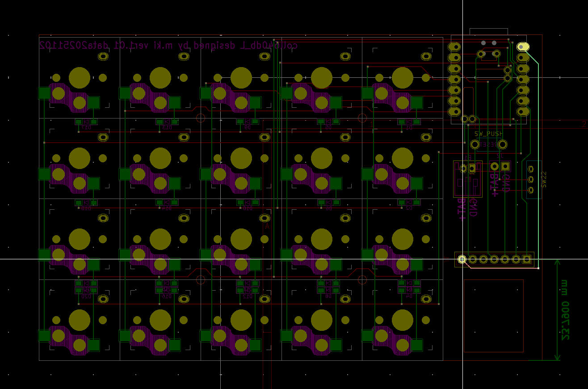Select the D17 diode reference label

coord(86,127)
